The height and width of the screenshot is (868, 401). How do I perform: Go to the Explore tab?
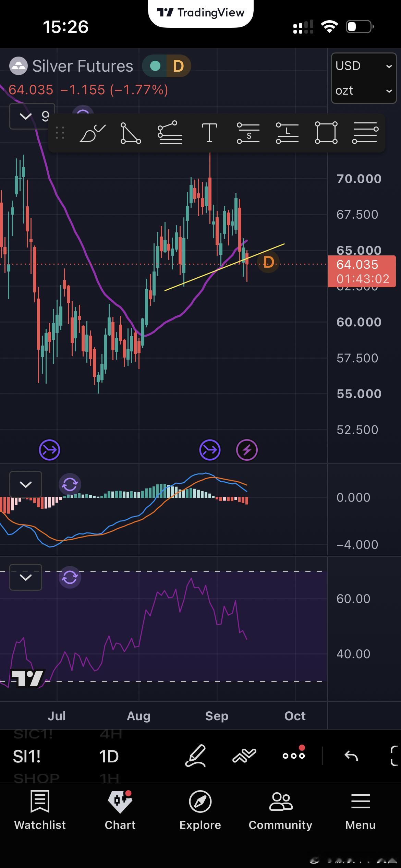[200, 810]
